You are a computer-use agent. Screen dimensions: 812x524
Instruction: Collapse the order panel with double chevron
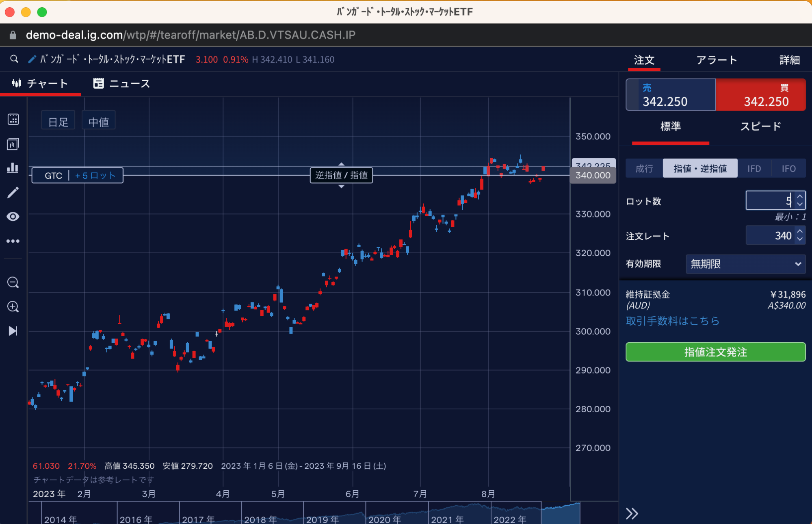[x=632, y=513]
